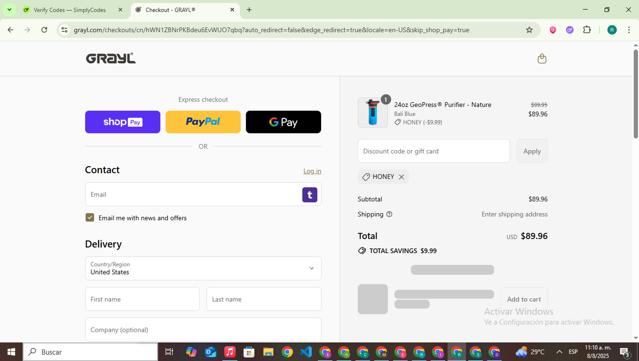This screenshot has width=639, height=361.
Task: Uncheck Email me with news and offers
Action: [x=90, y=218]
